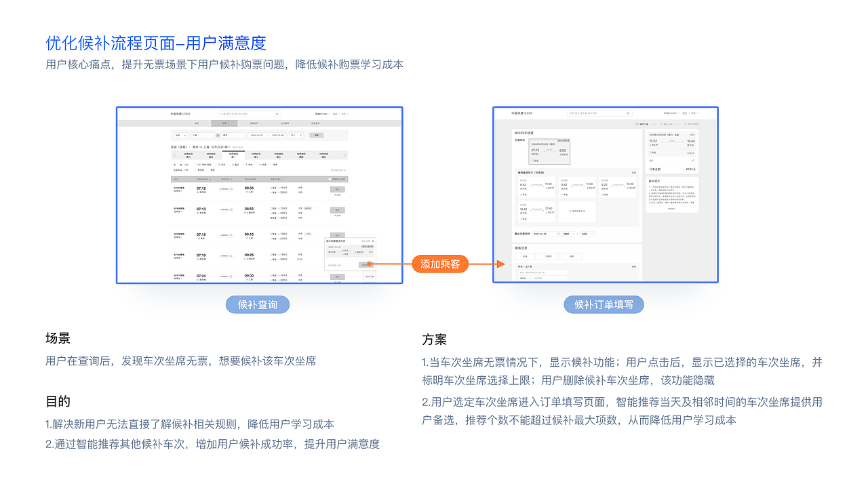
Task: Open the calendar icon in the deadline time field
Action: (558, 234)
